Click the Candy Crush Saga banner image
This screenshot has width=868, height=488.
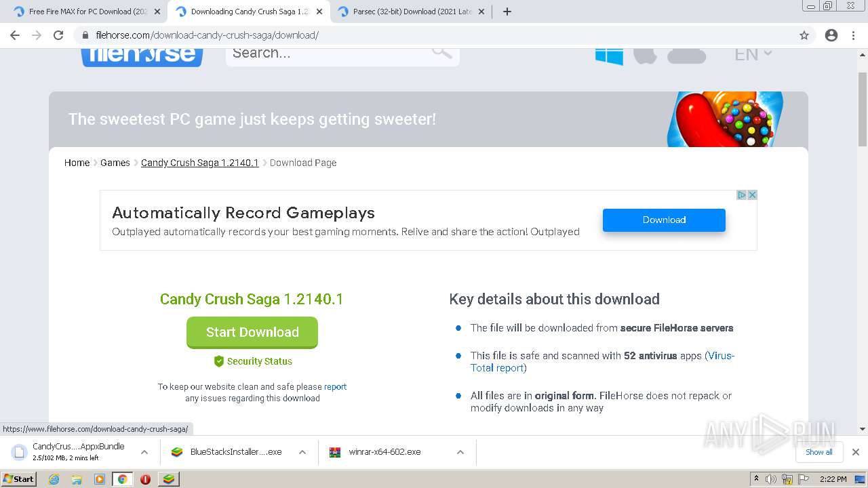[724, 119]
